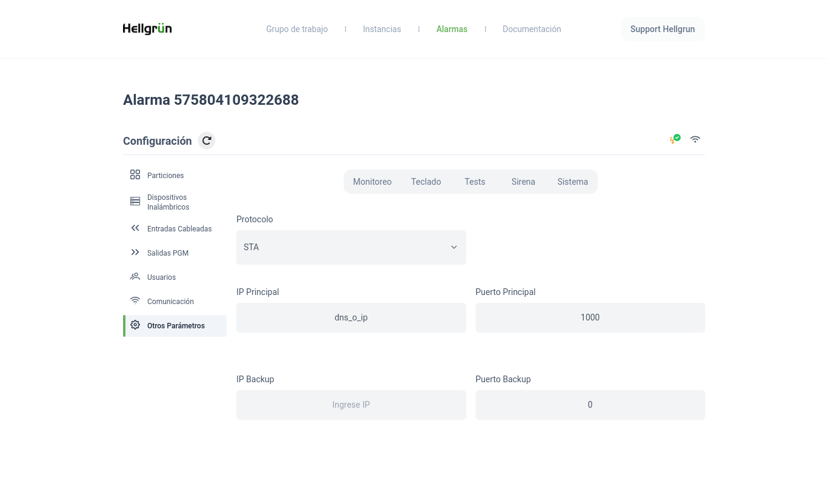Click the Salidas PGM double-chevron icon
The width and height of the screenshot is (828, 504).
click(135, 253)
